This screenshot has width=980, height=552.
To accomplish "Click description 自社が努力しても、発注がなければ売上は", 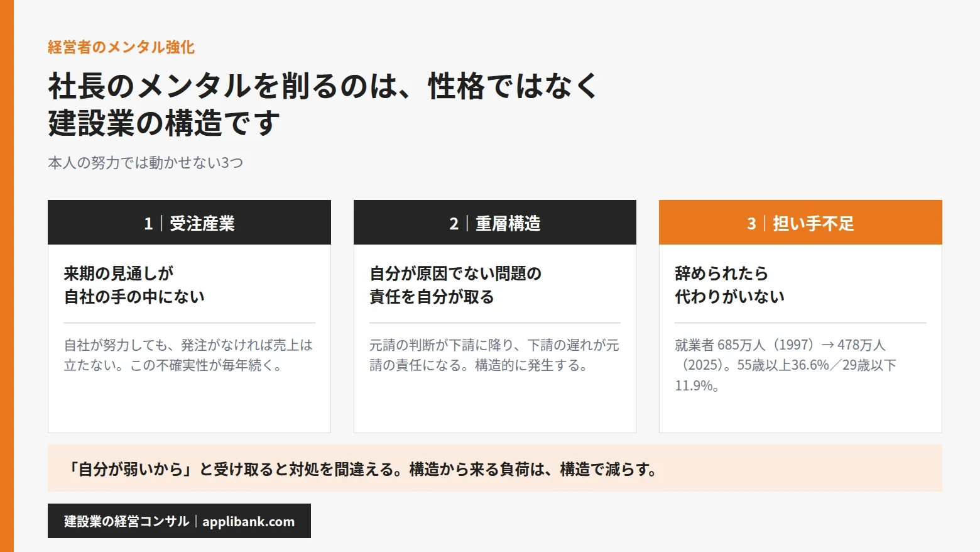I will (188, 345).
